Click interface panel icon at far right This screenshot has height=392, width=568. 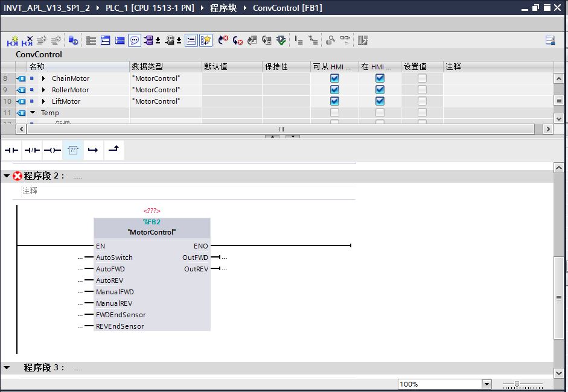click(x=550, y=40)
